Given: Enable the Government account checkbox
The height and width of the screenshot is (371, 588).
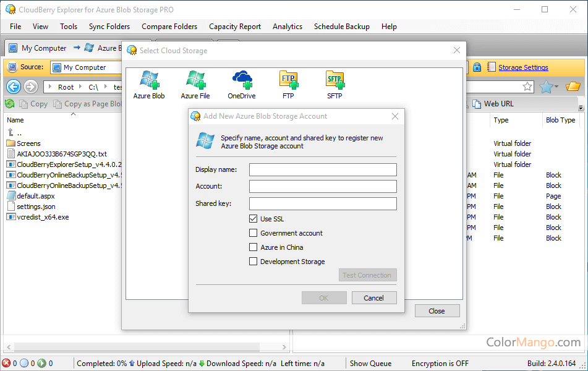Looking at the screenshot, I should tap(254, 232).
